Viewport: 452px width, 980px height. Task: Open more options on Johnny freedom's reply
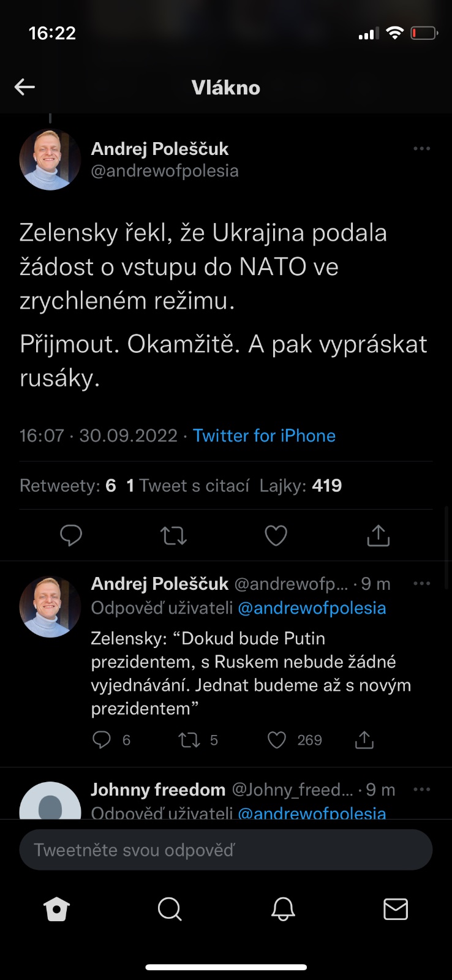tap(422, 790)
